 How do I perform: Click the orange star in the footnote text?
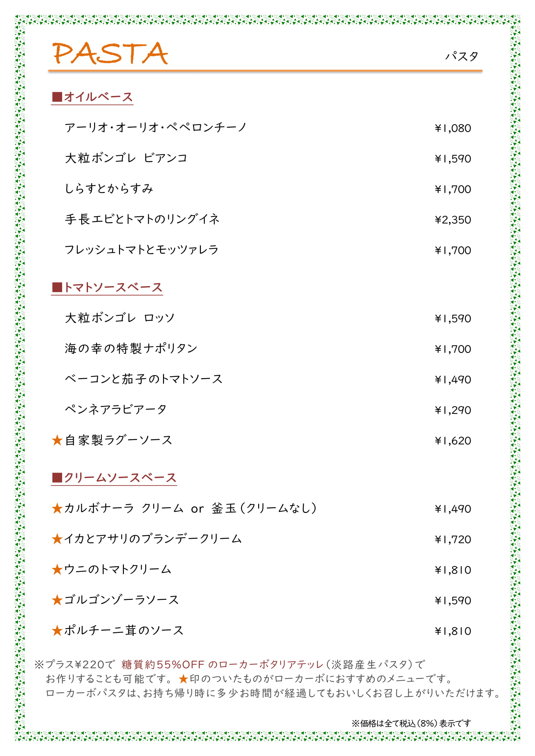[183, 679]
